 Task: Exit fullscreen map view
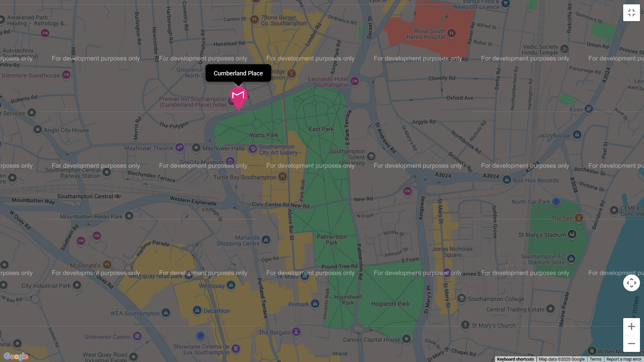click(631, 13)
